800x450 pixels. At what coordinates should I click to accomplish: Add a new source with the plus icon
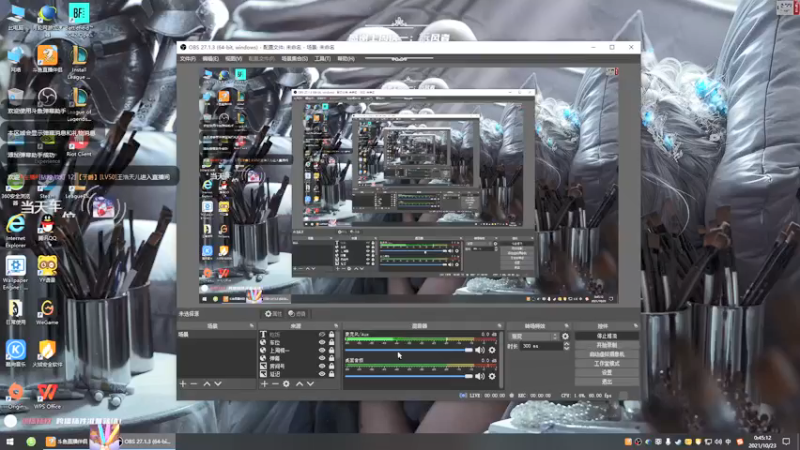[264, 384]
